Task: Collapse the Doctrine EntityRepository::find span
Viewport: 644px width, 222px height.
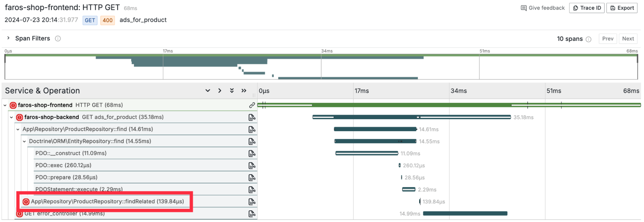Action: pos(24,141)
